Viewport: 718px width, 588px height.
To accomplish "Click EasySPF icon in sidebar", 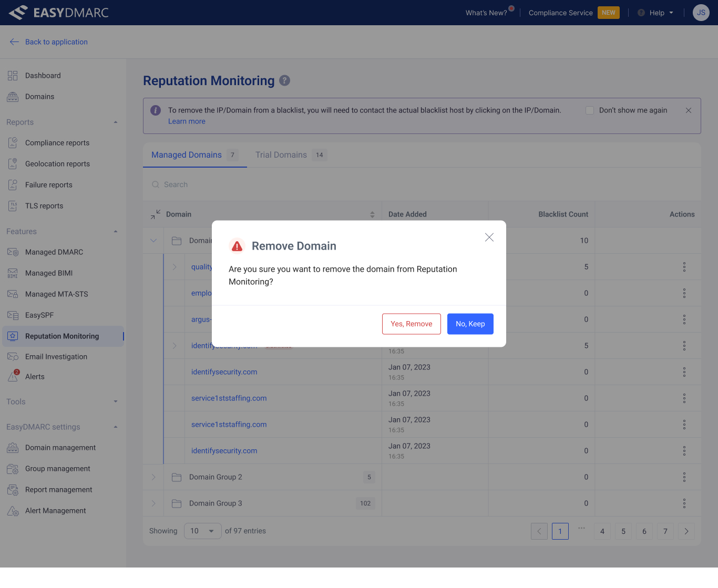I will click(x=13, y=315).
